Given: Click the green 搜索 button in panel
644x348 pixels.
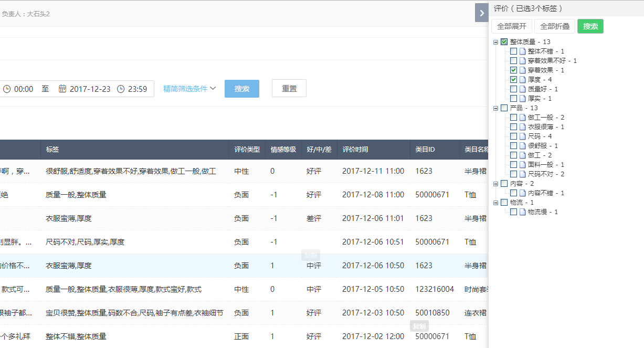Looking at the screenshot, I should click(x=590, y=26).
